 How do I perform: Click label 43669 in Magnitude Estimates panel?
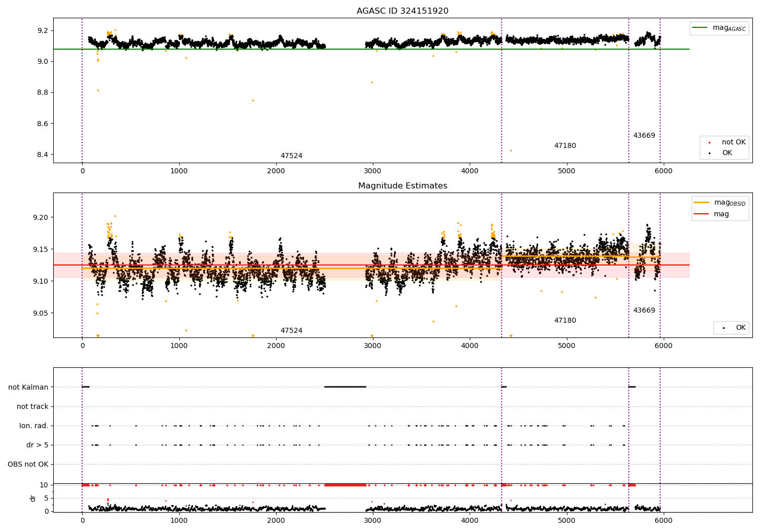tap(644, 311)
